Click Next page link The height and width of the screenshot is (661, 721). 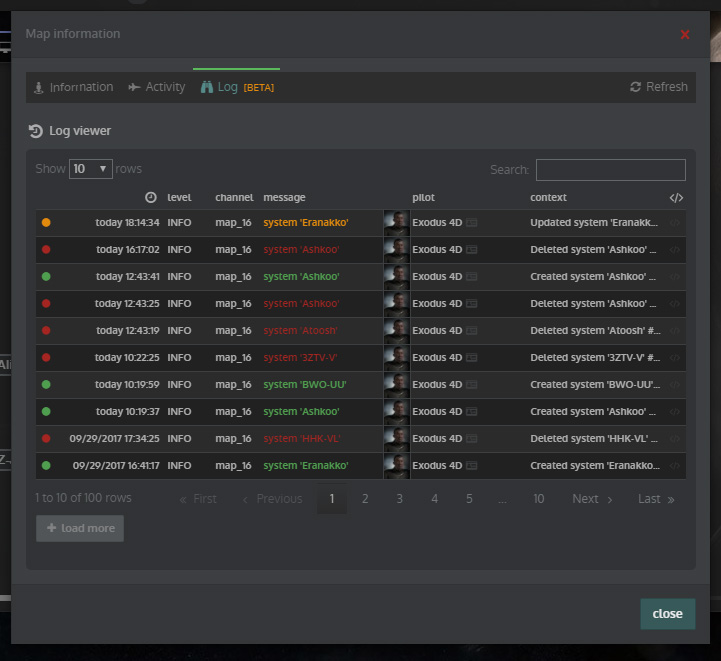coord(592,499)
